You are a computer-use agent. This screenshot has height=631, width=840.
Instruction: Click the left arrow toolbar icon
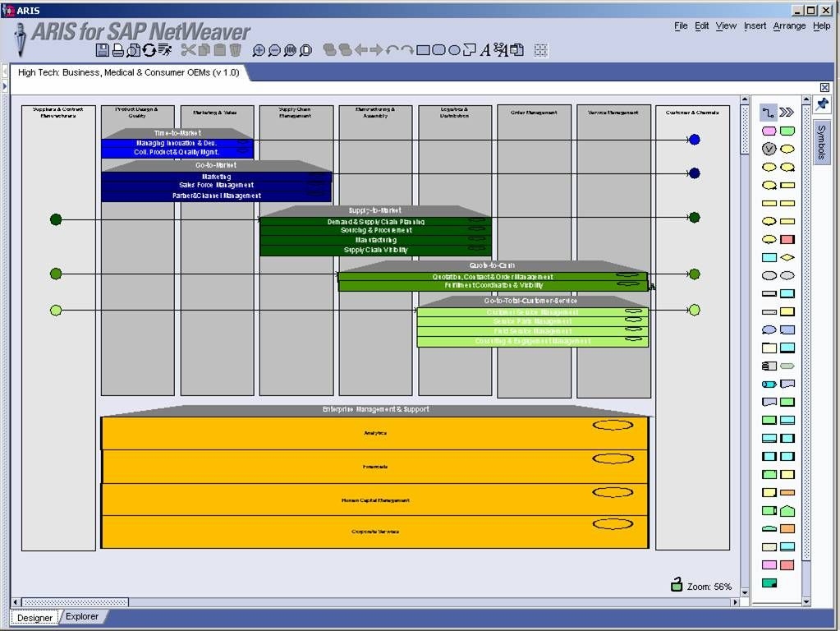[361, 50]
